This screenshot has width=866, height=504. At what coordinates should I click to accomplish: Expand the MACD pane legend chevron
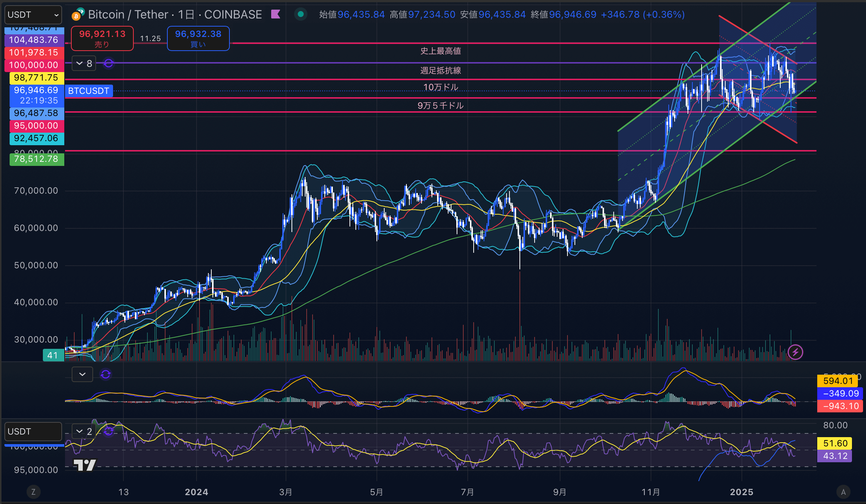tap(82, 374)
